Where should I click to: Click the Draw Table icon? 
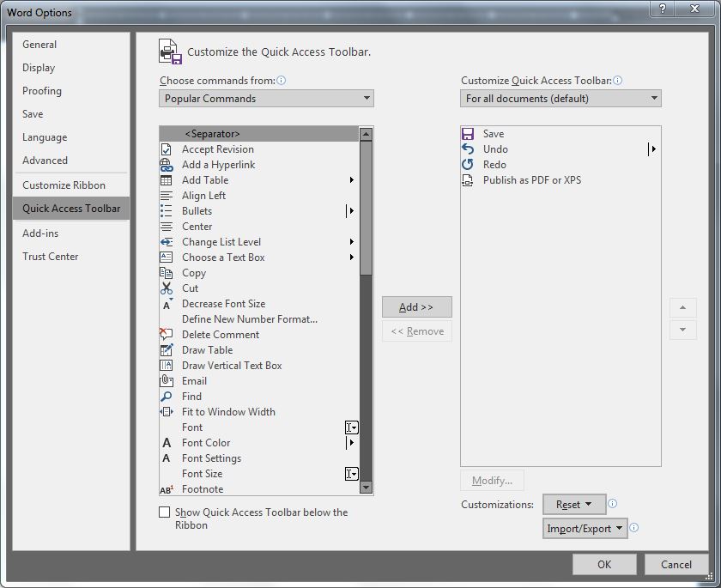click(x=166, y=350)
